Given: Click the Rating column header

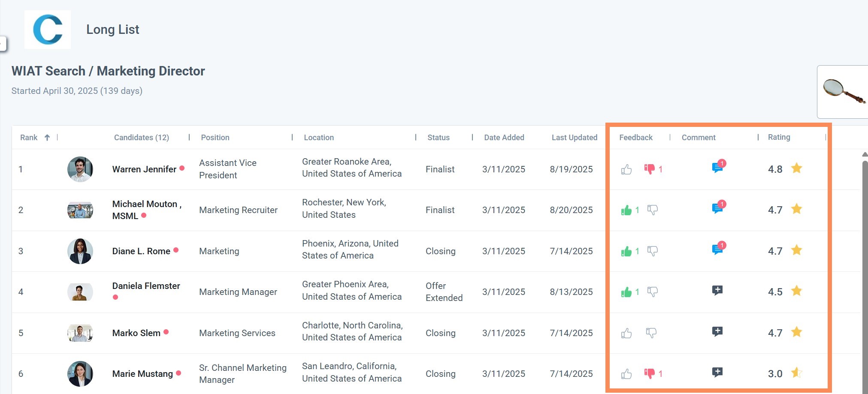Looking at the screenshot, I should pos(779,137).
